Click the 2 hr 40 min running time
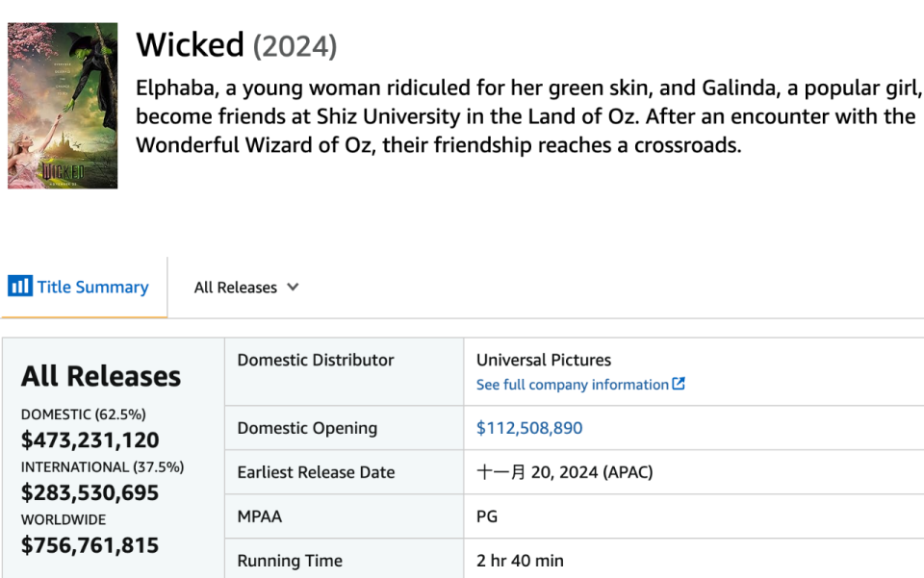924x578 pixels. click(520, 561)
